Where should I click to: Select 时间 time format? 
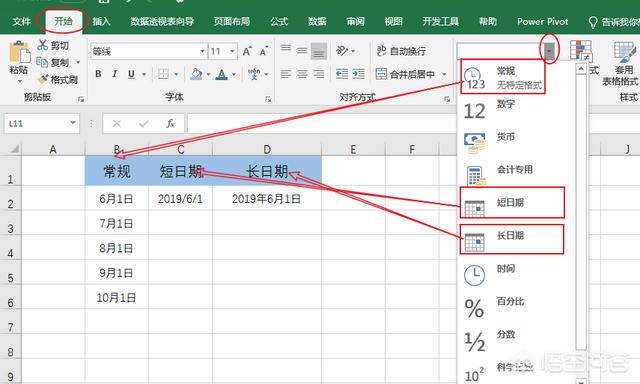[x=517, y=275]
